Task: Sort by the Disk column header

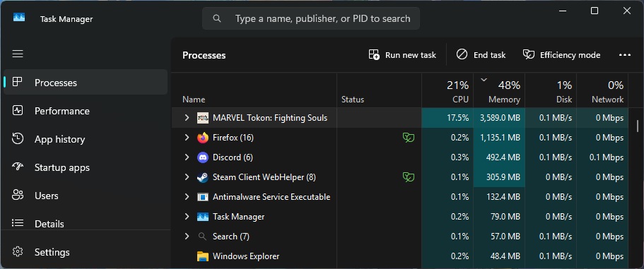Action: (551, 90)
